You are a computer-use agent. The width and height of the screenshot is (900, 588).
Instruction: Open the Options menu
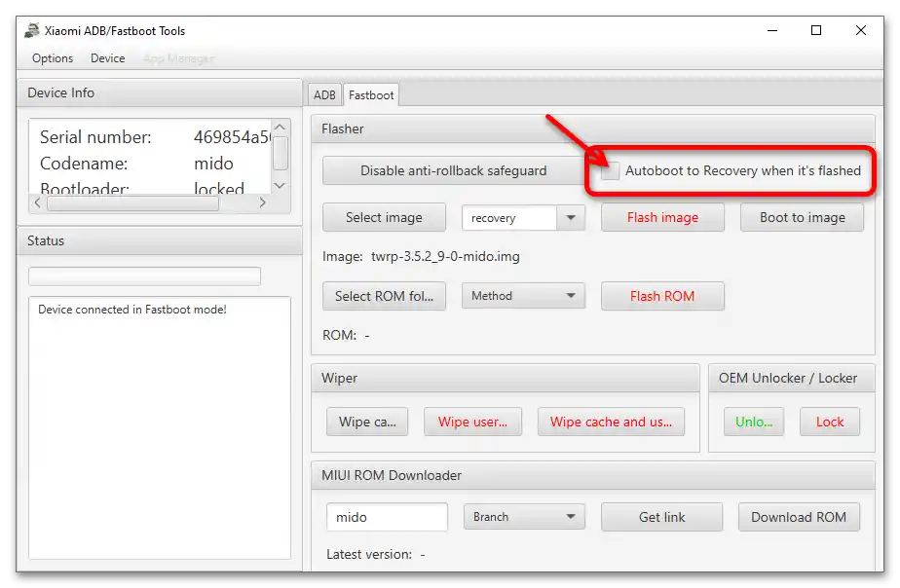point(53,58)
